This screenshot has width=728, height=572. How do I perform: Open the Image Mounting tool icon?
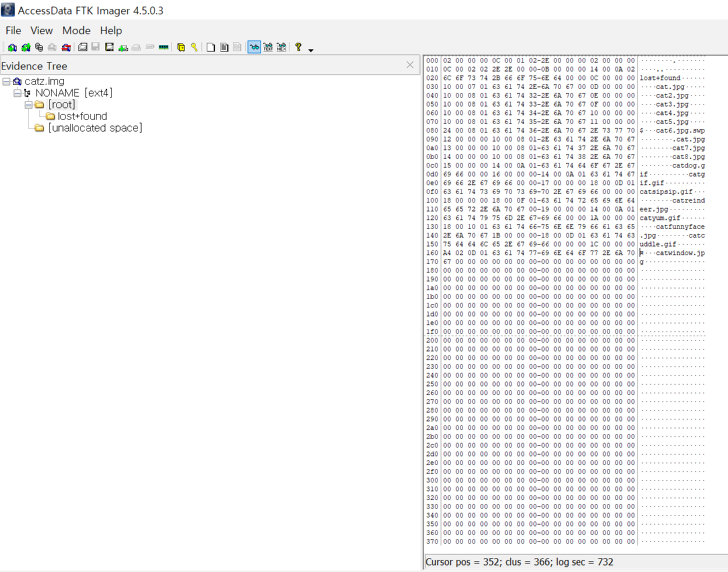pos(39,47)
